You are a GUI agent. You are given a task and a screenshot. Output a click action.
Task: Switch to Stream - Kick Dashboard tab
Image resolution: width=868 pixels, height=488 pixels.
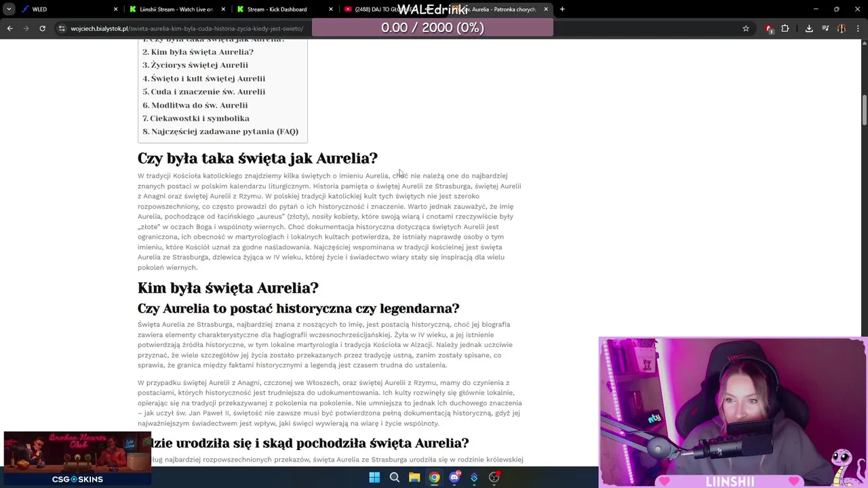(x=284, y=9)
